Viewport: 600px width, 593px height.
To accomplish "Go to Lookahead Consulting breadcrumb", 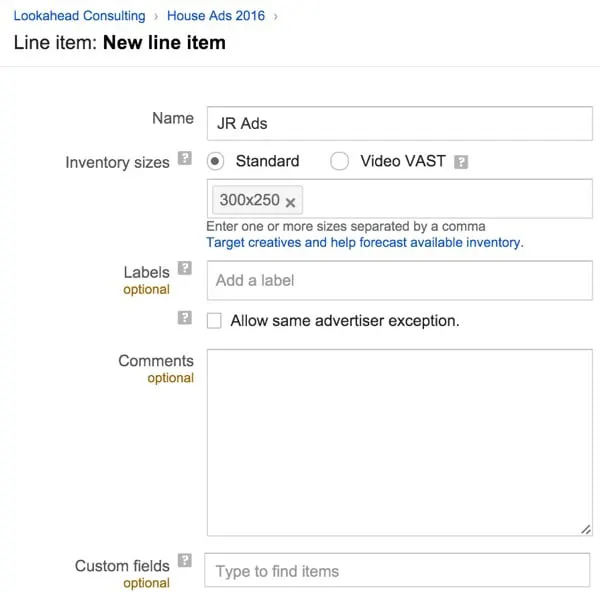I will coord(79,16).
